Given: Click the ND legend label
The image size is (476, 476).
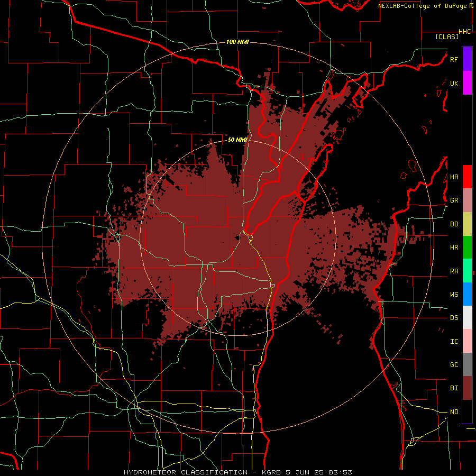Looking at the screenshot, I should tap(454, 412).
